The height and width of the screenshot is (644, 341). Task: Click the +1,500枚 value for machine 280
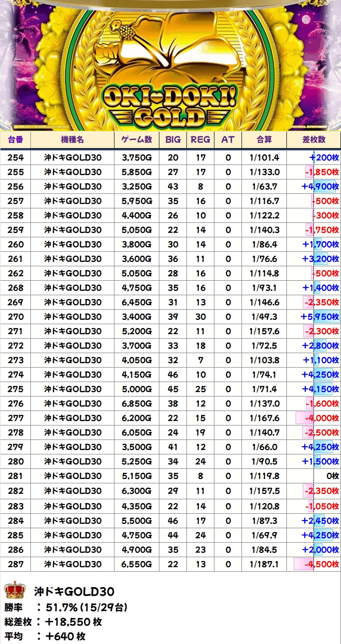(321, 461)
